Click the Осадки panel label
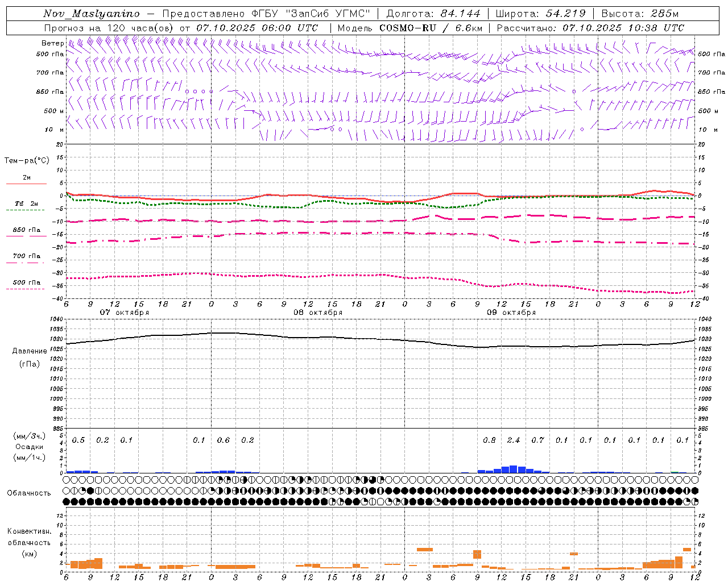 click(29, 447)
